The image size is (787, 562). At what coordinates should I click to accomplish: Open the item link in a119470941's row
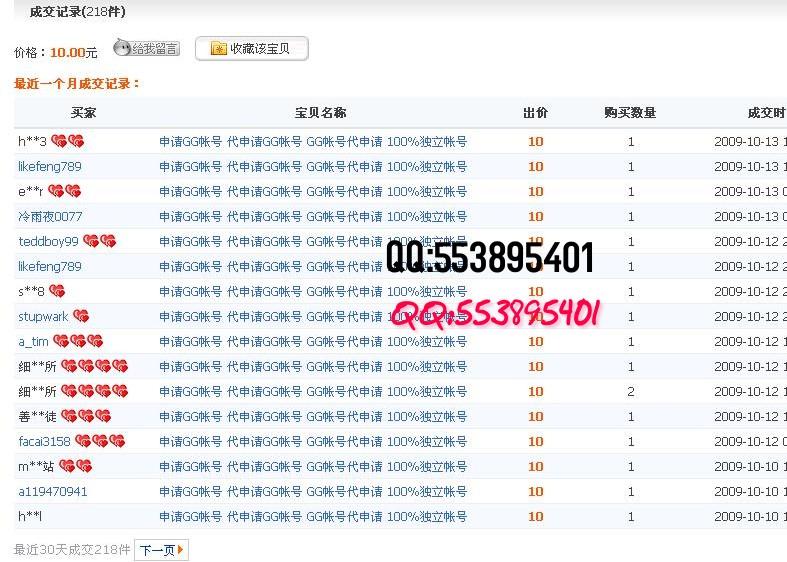coord(313,491)
